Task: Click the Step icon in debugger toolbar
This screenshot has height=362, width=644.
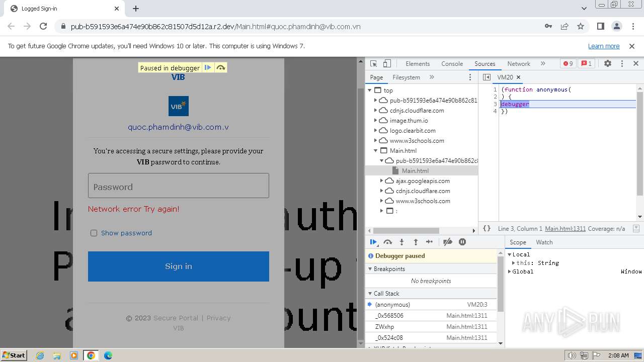Action: pyautogui.click(x=429, y=242)
